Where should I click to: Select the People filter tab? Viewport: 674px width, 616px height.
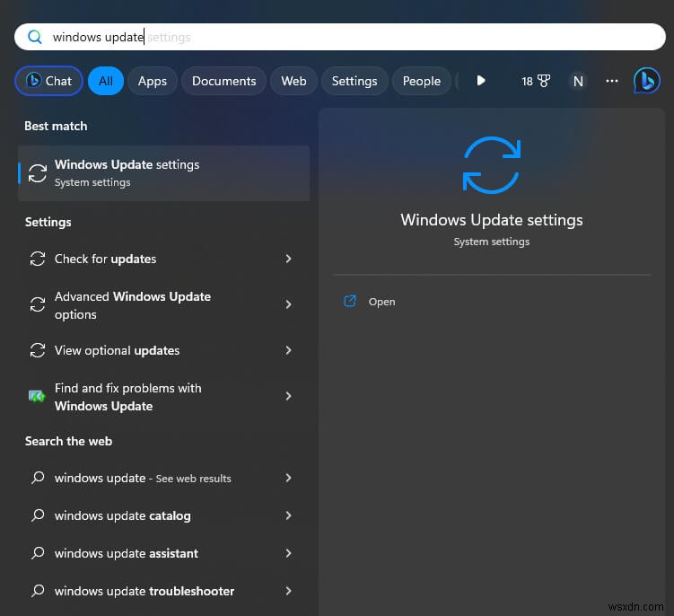pyautogui.click(x=422, y=81)
